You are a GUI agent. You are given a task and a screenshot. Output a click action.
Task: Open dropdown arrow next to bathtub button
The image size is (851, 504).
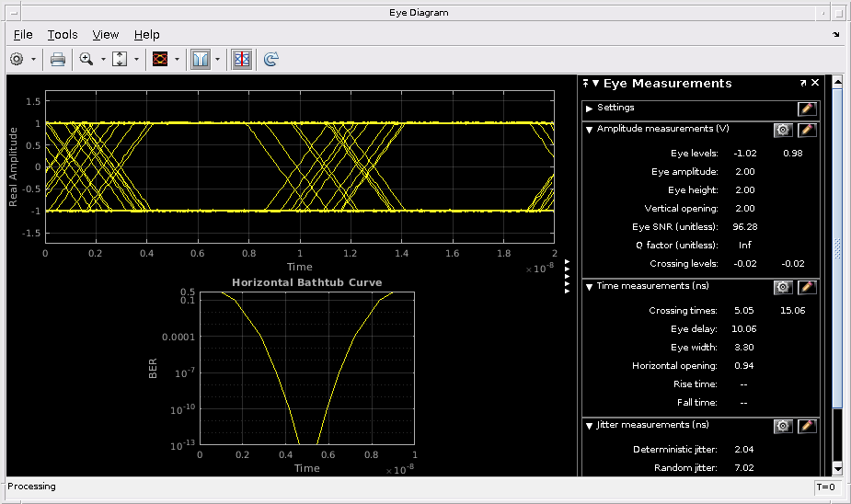coord(218,59)
